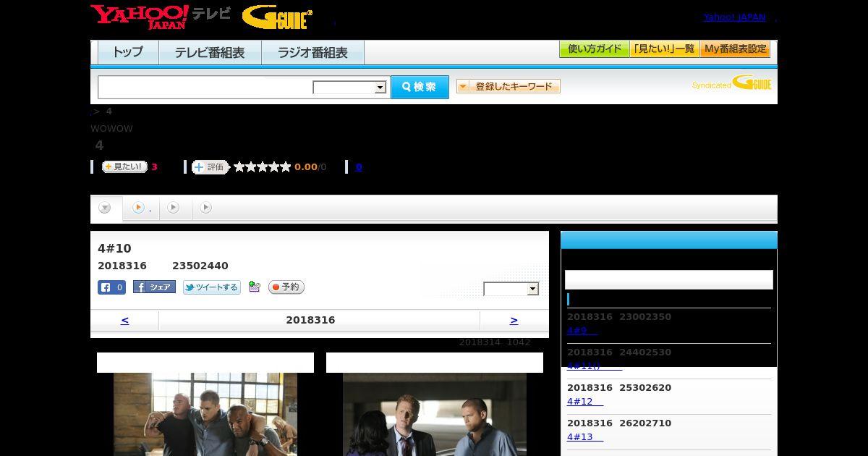The image size is (868, 456).
Task: Click the blue review count 0 link
Action: (x=359, y=167)
